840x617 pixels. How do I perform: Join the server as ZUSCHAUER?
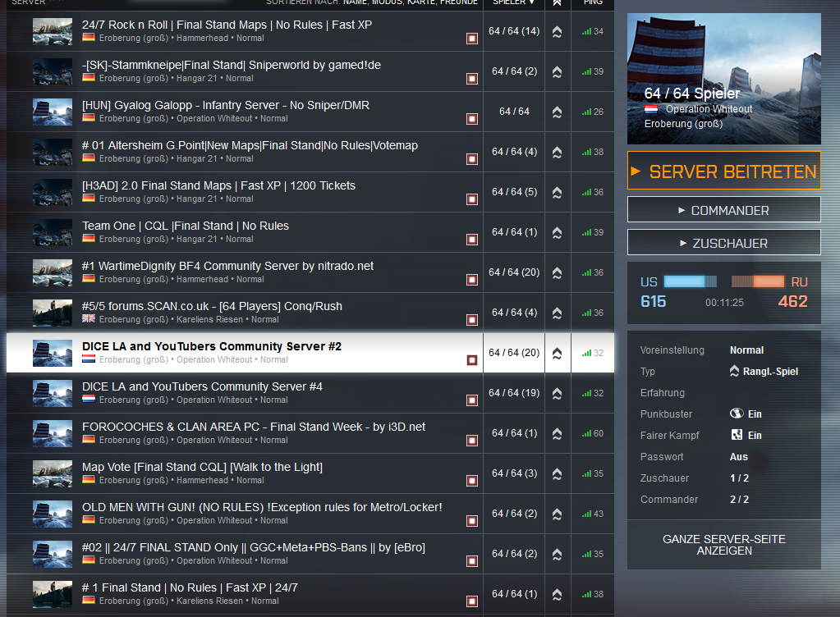[x=723, y=243]
